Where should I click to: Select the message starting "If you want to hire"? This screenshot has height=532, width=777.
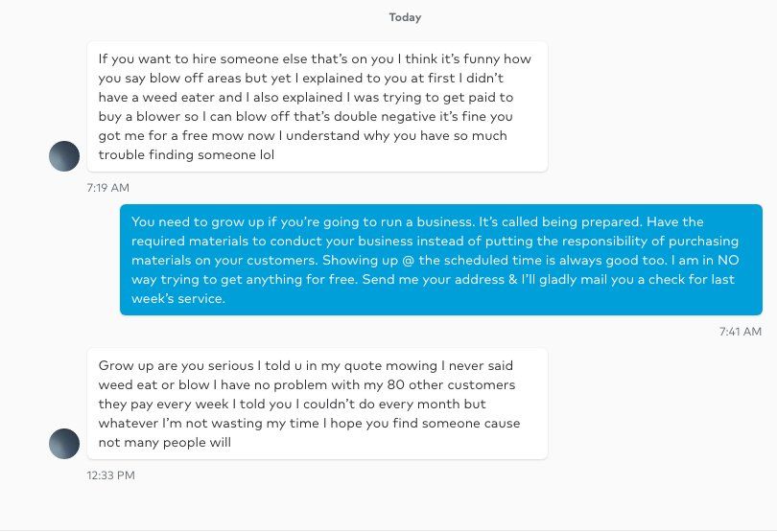point(317,106)
